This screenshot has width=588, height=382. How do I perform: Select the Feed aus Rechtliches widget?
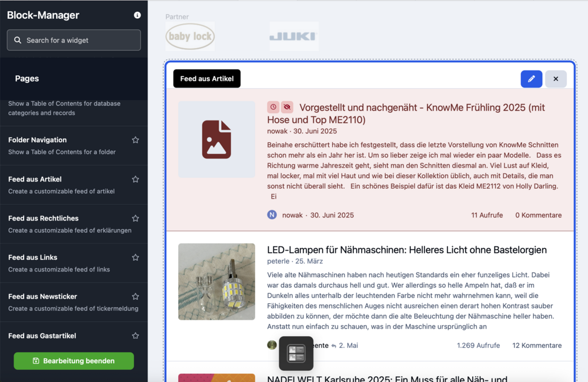coord(74,224)
